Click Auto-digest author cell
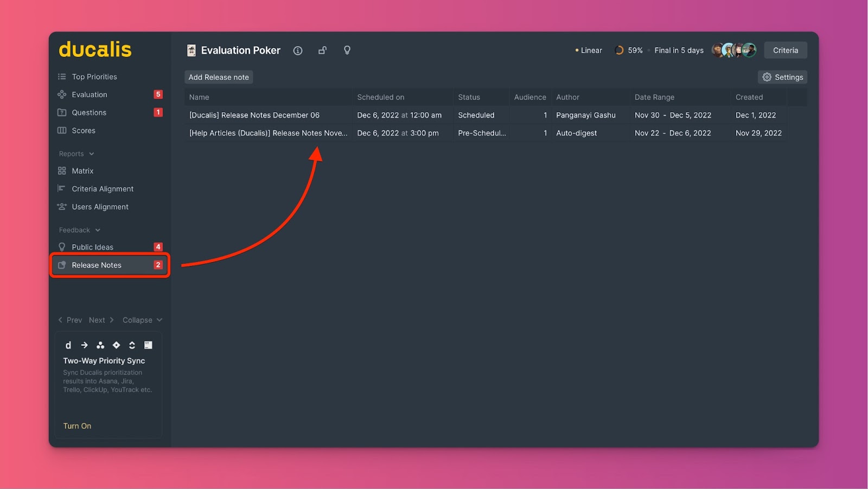This screenshot has height=489, width=868. [576, 133]
